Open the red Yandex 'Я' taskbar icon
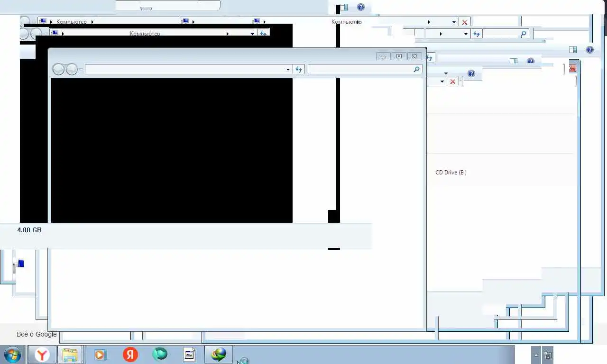Viewport: 607px width, 364px height. point(130,355)
